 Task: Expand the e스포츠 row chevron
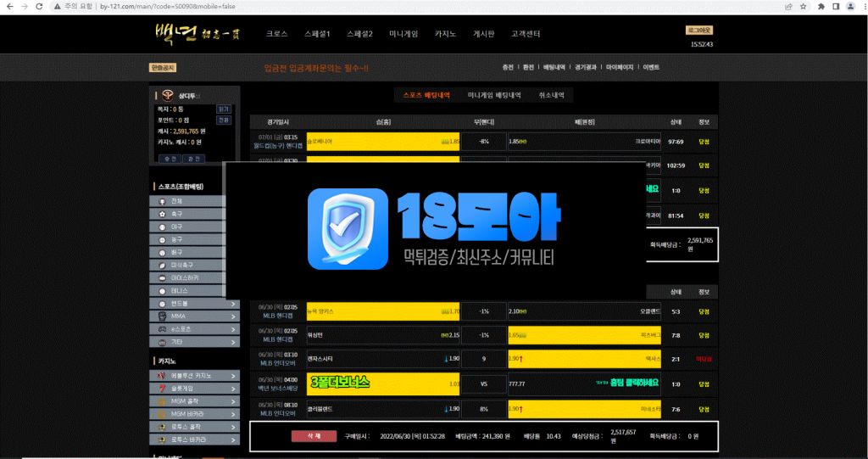point(233,329)
